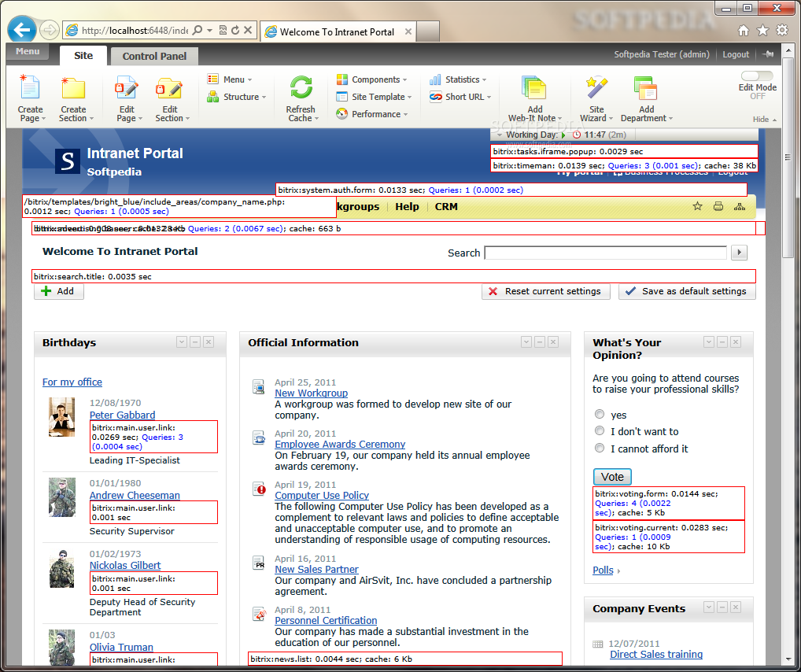Pin the panel with pushpin icon
801x672 pixels.
point(768,54)
